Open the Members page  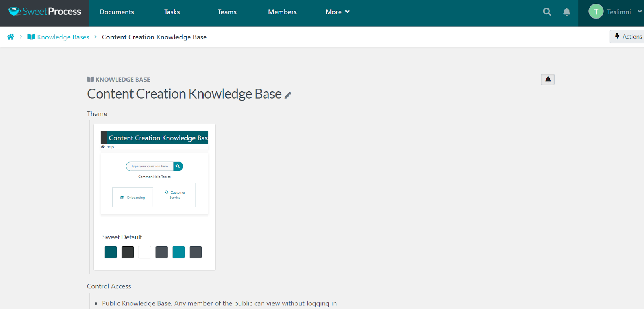click(x=282, y=12)
